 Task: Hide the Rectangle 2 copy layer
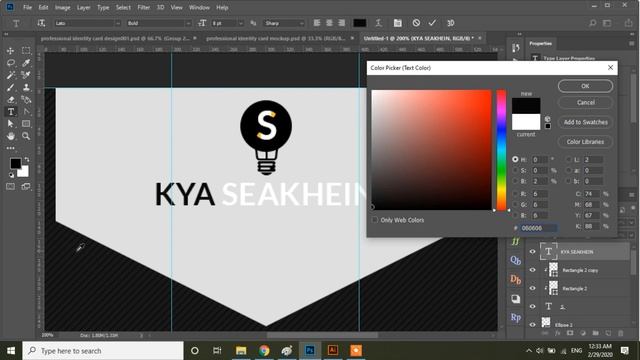(x=532, y=270)
